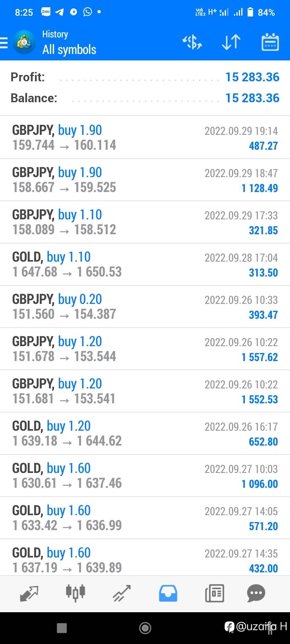Switch to the Quotes tab
The height and width of the screenshot is (644, 290).
coord(29,593)
